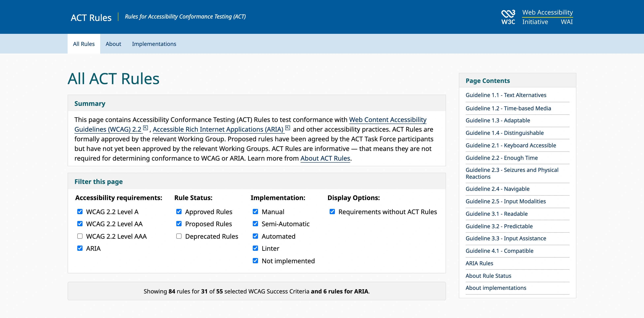Jump to Guideline 4.1 - Compatible

(499, 251)
